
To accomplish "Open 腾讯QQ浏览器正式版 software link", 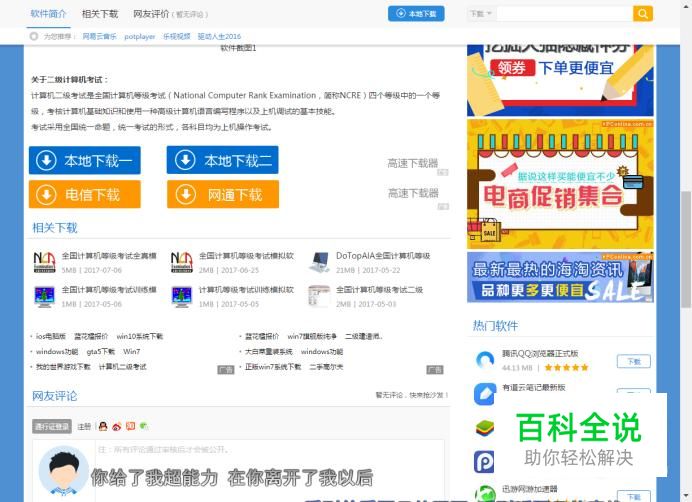I will 540,354.
